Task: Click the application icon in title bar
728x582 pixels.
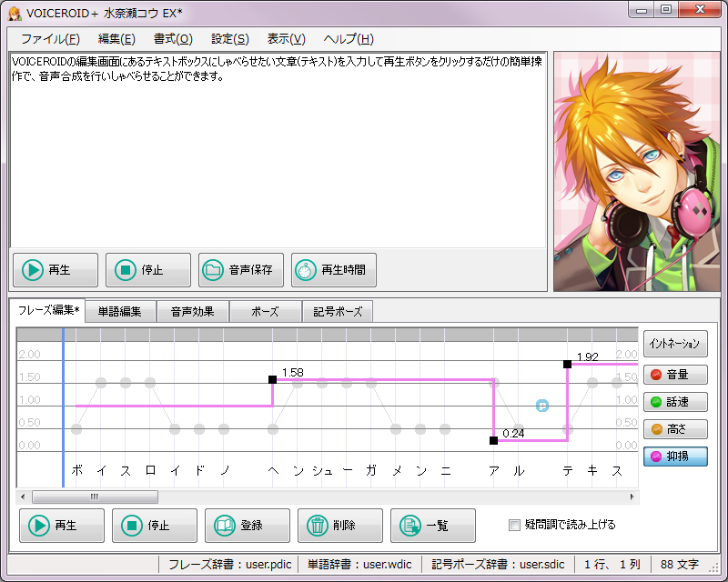Action: coord(15,14)
